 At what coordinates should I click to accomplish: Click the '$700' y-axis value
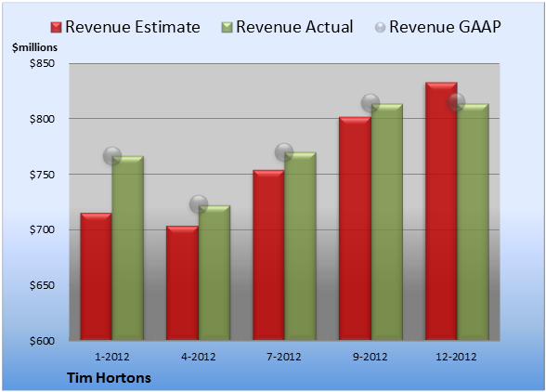(x=42, y=229)
